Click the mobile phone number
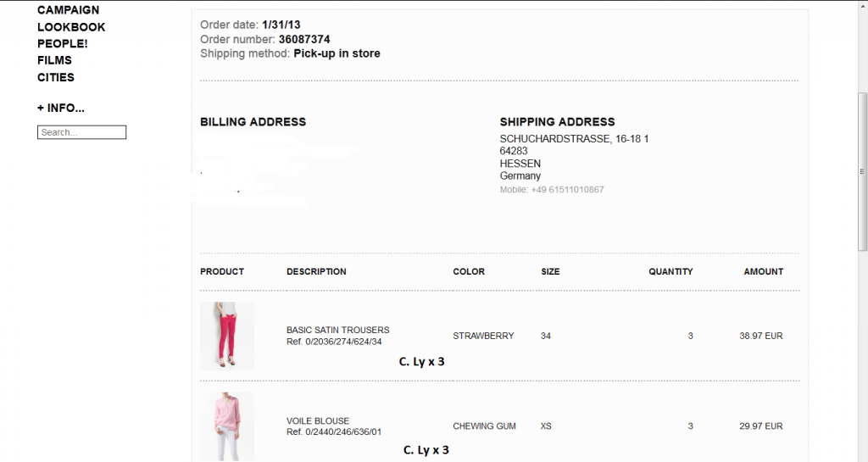The image size is (868, 462). 567,190
